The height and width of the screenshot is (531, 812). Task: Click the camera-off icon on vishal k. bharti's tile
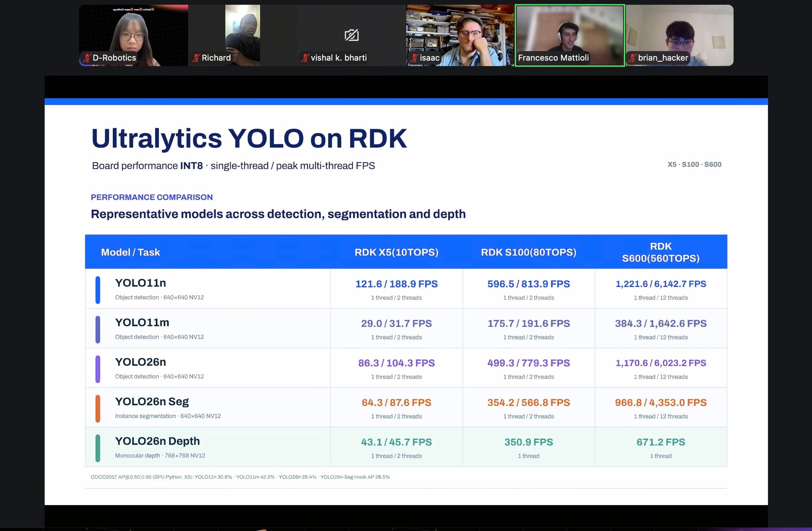(352, 35)
